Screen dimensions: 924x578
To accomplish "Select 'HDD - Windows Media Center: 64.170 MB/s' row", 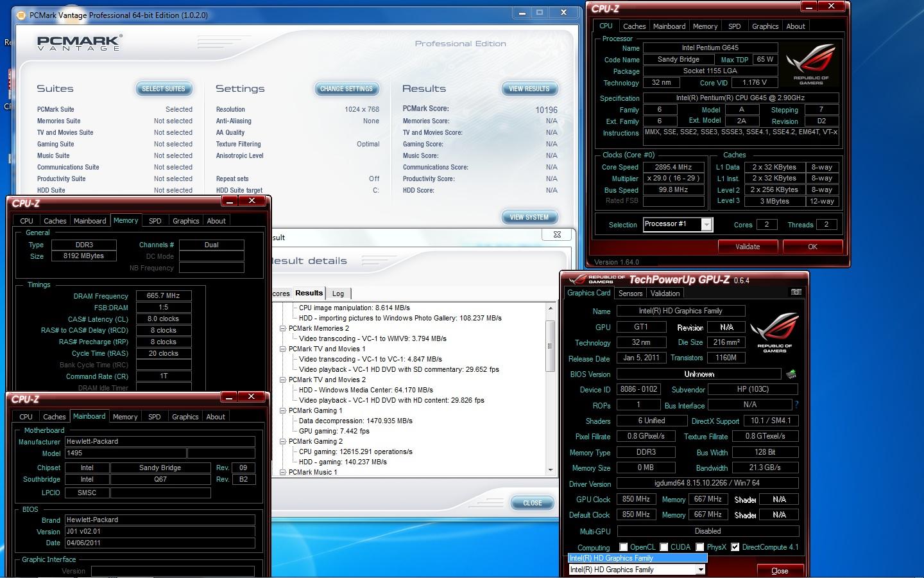I will [366, 390].
